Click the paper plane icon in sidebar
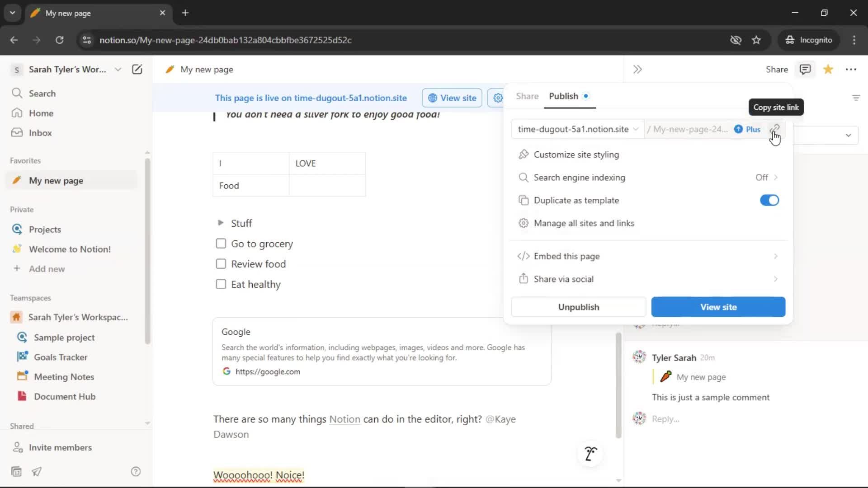 tap(37, 472)
